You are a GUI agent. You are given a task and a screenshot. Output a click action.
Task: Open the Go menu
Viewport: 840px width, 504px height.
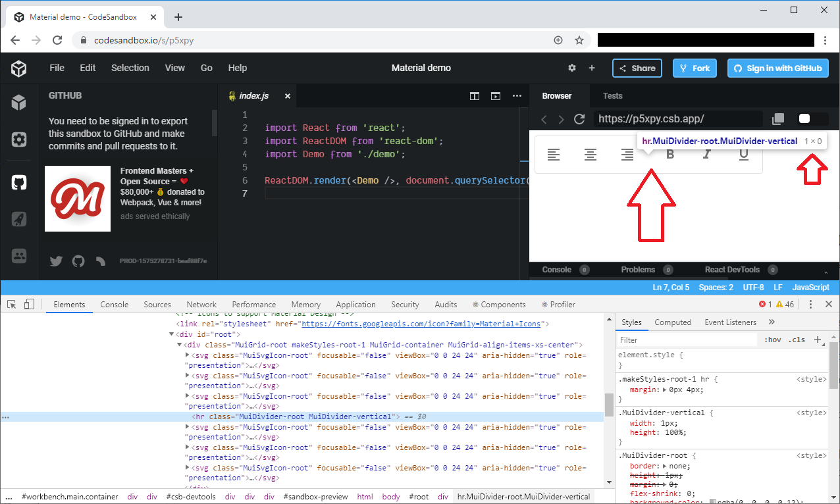pyautogui.click(x=207, y=68)
